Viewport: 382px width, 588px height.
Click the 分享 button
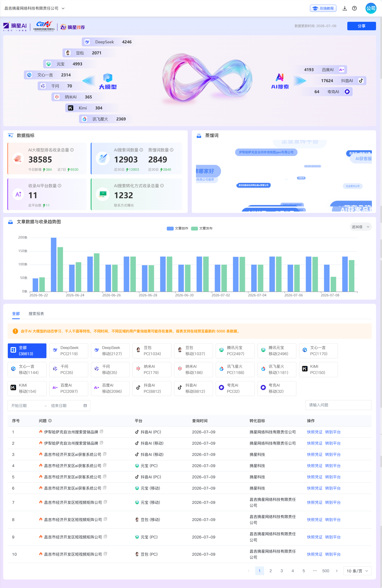tap(362, 26)
